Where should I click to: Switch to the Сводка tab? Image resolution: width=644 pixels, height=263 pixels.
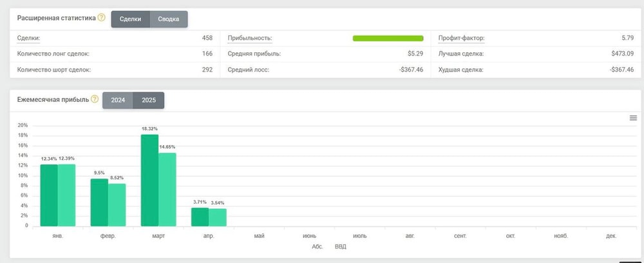coord(169,19)
